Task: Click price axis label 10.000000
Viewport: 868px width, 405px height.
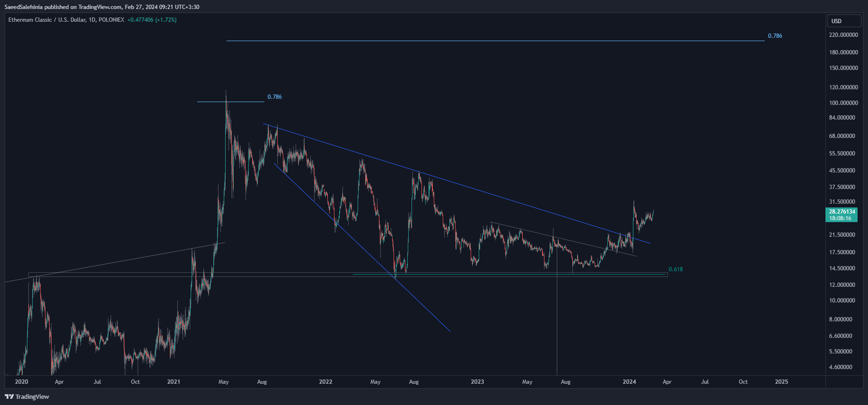Action: click(x=842, y=301)
